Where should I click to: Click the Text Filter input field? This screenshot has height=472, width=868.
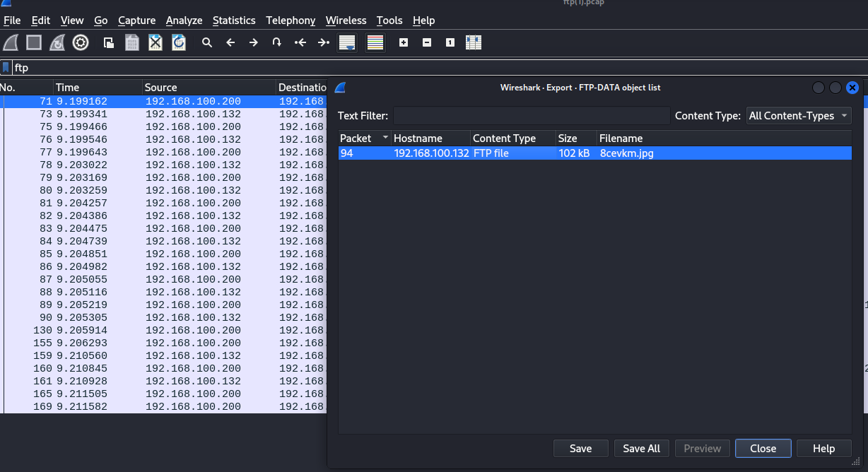tap(532, 116)
